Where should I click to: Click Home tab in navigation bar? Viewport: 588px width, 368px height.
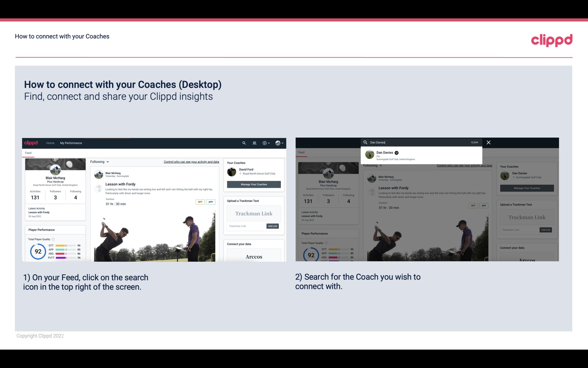click(x=50, y=143)
